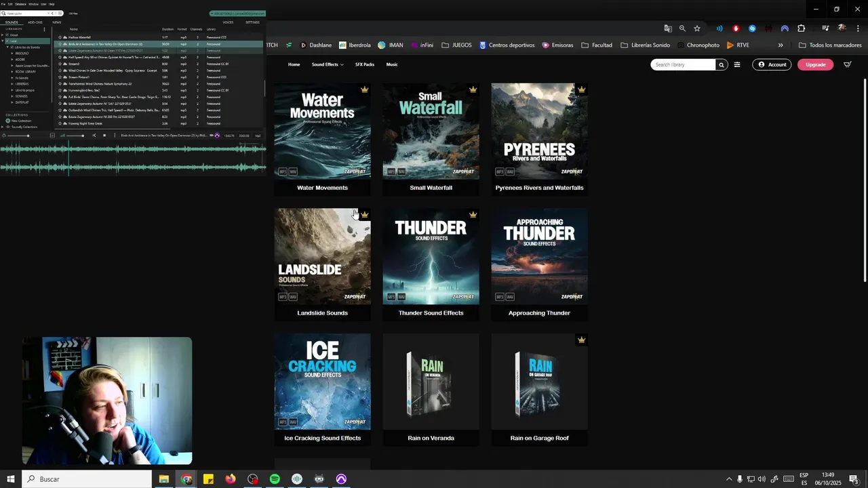The width and height of the screenshot is (868, 488).
Task: Star the Stream Finland1 sound row
Action: [60, 77]
